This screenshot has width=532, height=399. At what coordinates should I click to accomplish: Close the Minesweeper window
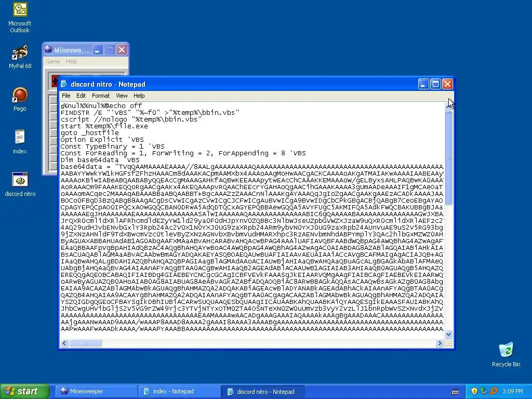122,50
